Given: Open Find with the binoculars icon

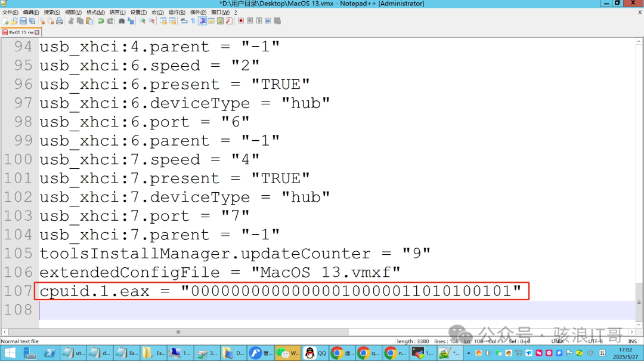Looking at the screenshot, I should tap(122, 21).
